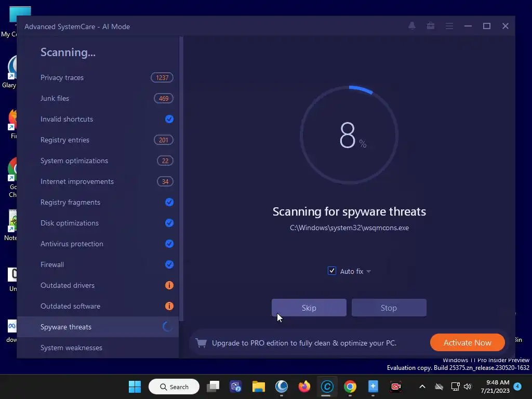Select Registry entries in scan list
The image size is (532, 399).
click(x=98, y=140)
